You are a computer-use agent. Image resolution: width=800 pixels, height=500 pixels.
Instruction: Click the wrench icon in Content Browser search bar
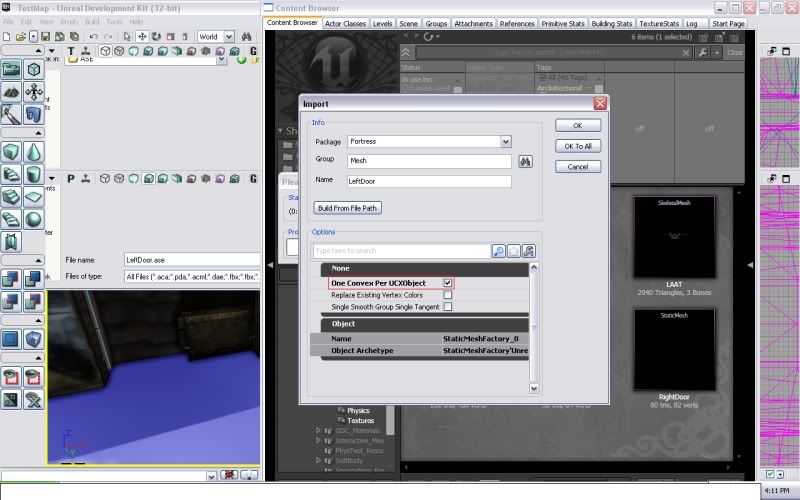point(703,53)
